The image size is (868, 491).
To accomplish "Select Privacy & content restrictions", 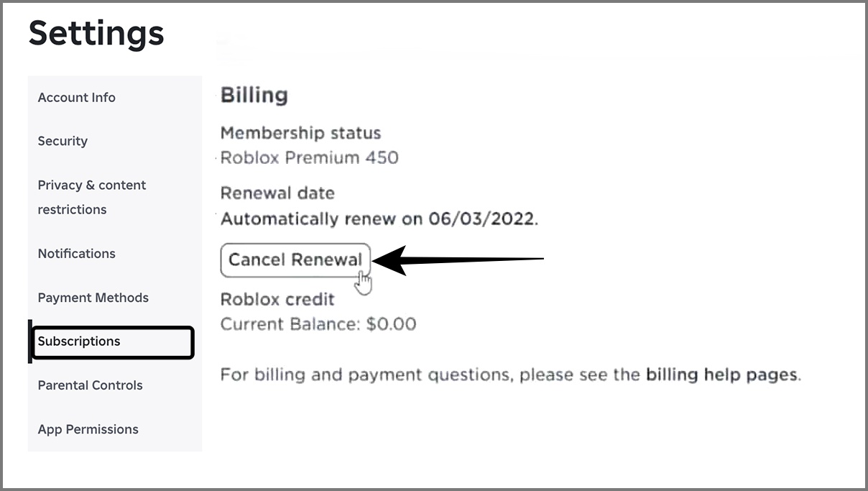I will tap(91, 197).
